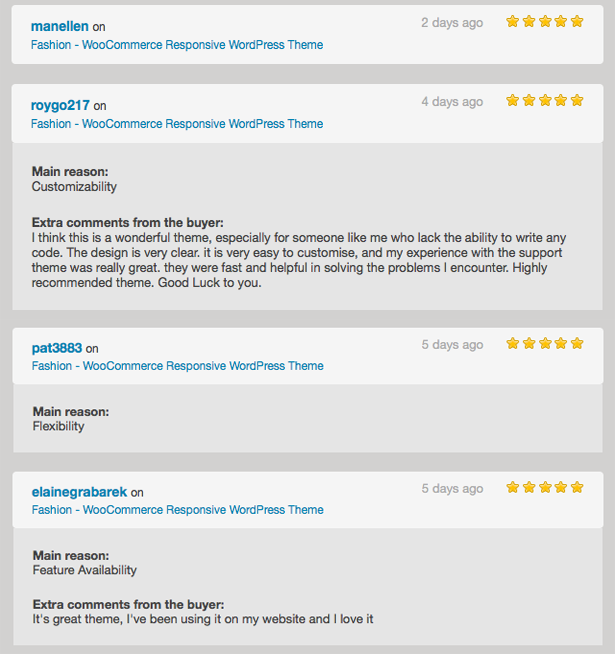Click the '2 days ago' timestamp
The height and width of the screenshot is (654, 615).
coord(452,22)
